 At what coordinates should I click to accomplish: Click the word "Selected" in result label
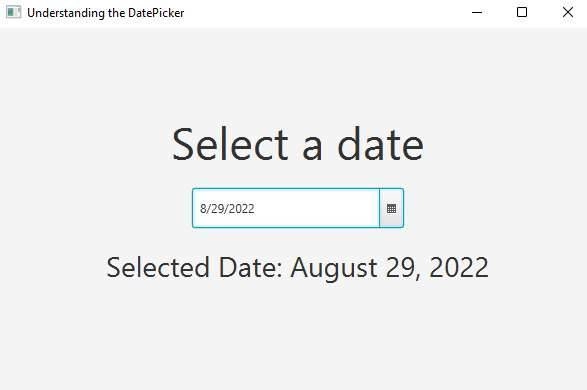(x=158, y=268)
